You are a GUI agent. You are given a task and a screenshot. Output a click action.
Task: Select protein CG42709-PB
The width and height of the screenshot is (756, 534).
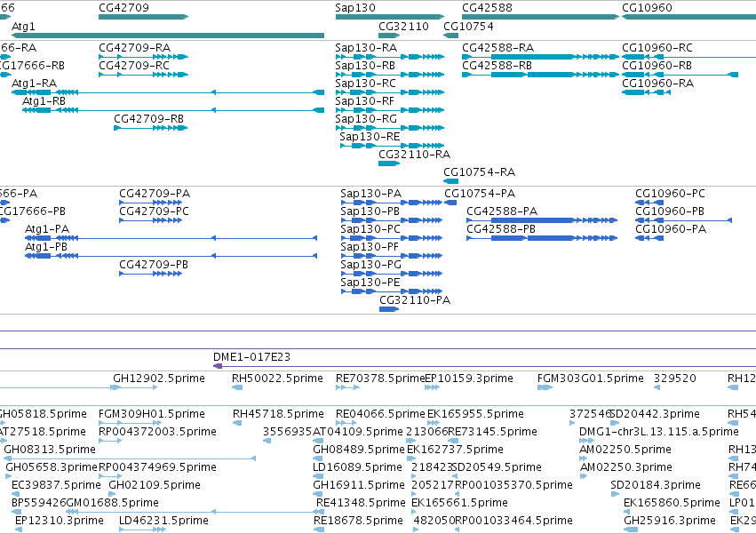tap(150, 274)
